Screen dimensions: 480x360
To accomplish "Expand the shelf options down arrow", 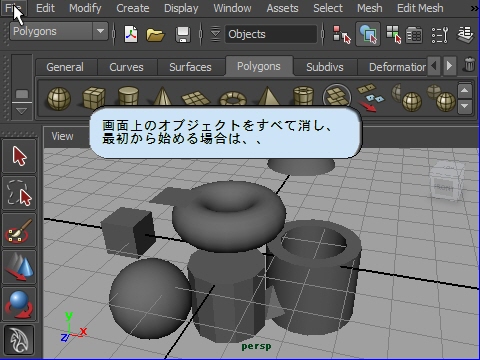I will point(22,111).
